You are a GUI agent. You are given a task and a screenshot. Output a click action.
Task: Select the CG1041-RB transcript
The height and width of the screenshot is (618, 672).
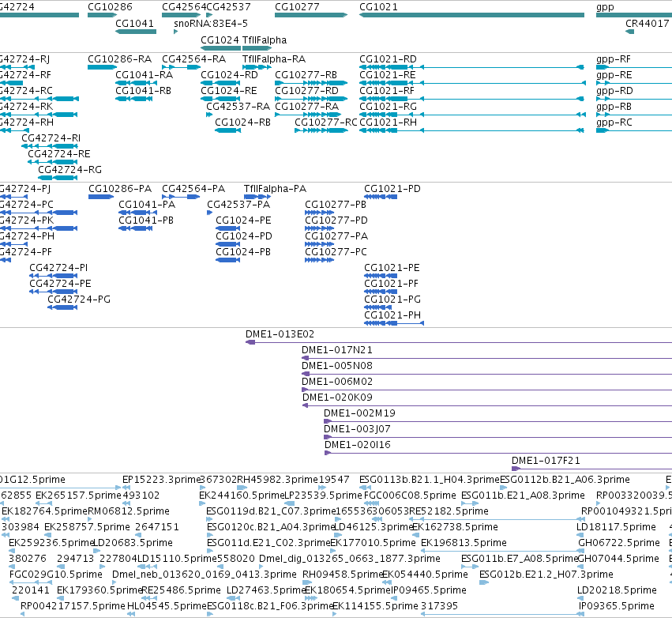pyautogui.click(x=133, y=99)
